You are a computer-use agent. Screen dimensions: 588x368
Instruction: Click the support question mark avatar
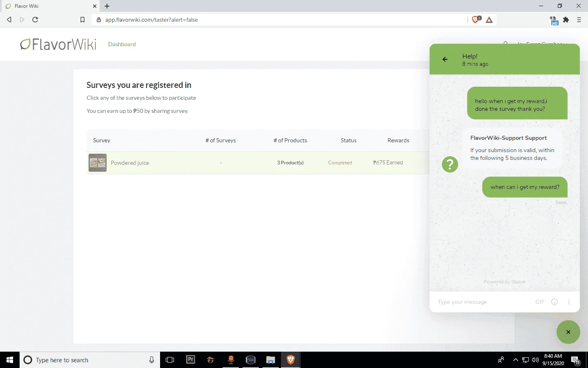point(450,164)
